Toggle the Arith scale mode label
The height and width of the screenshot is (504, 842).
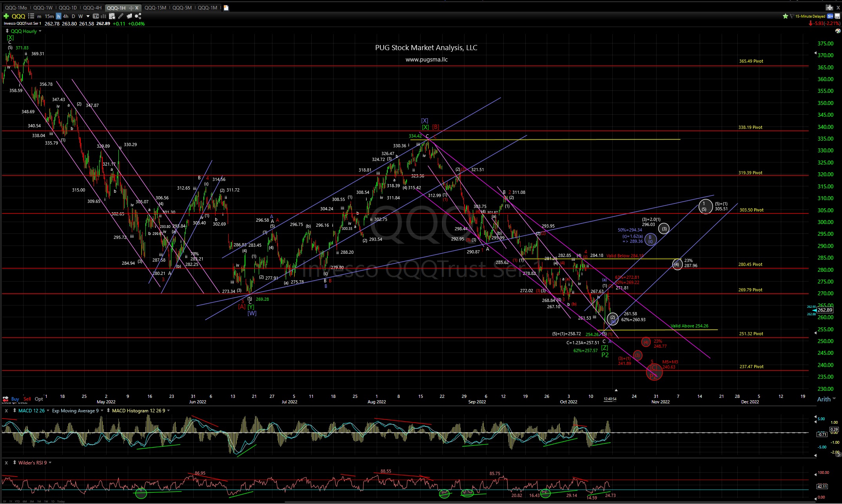point(824,399)
